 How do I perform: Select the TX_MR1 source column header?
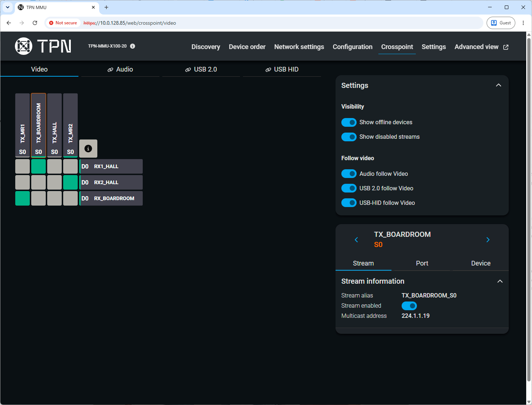pyautogui.click(x=23, y=125)
